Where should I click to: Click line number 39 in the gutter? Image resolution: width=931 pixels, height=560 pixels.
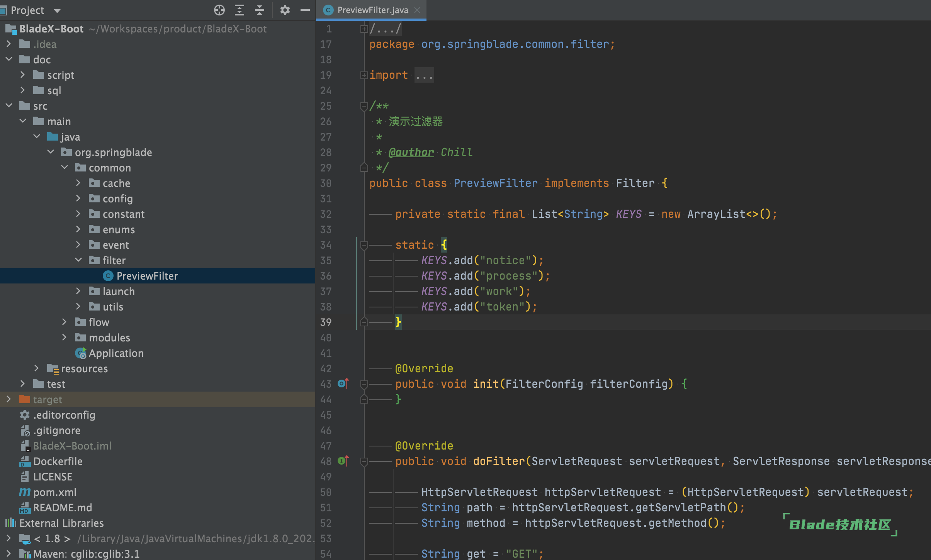326,322
